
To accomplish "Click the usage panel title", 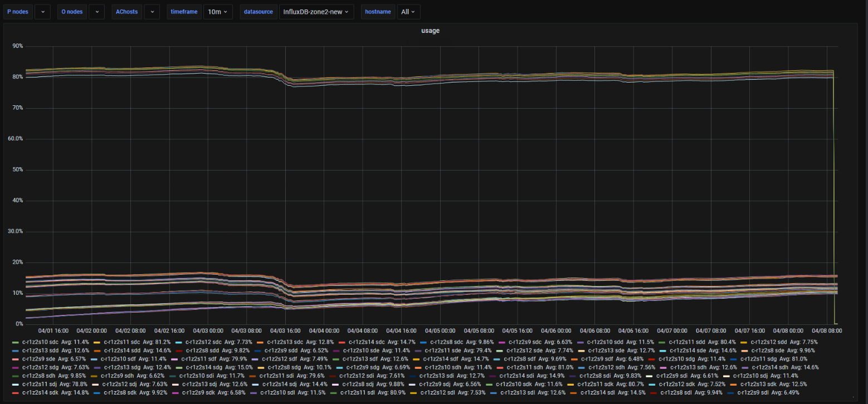I will click(430, 31).
